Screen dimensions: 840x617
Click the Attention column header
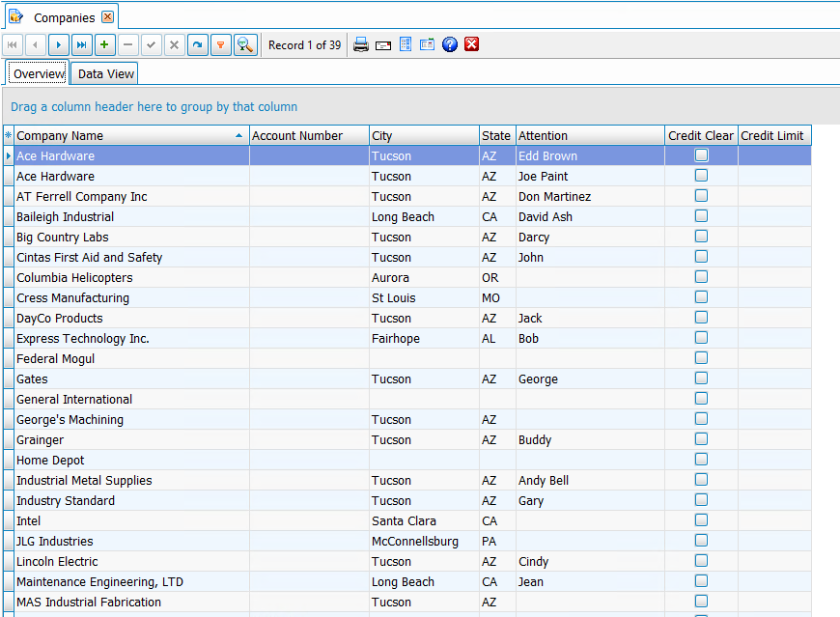coord(590,135)
